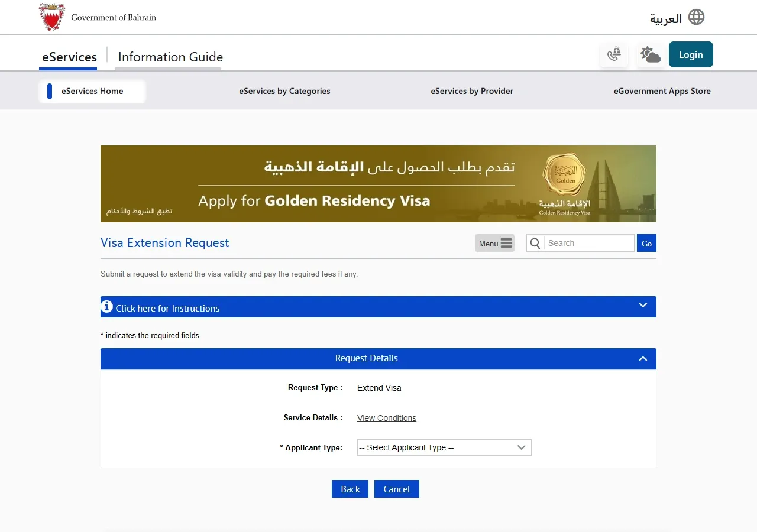Click the Golden Residency Visa banner

(378, 184)
